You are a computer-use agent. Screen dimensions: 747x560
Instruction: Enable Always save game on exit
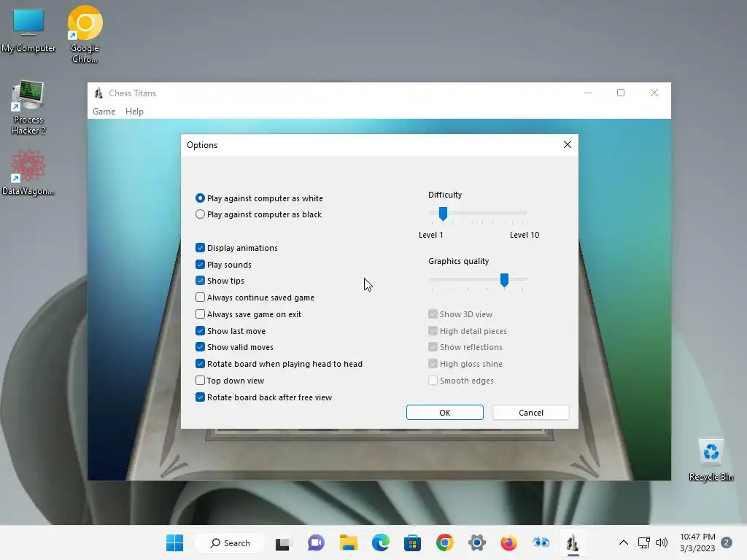[200, 314]
